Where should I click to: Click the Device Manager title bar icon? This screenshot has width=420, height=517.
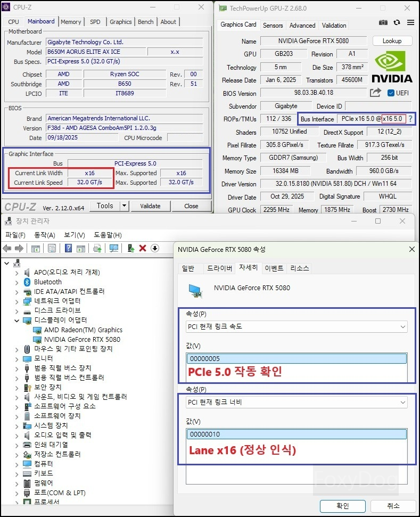click(x=8, y=221)
